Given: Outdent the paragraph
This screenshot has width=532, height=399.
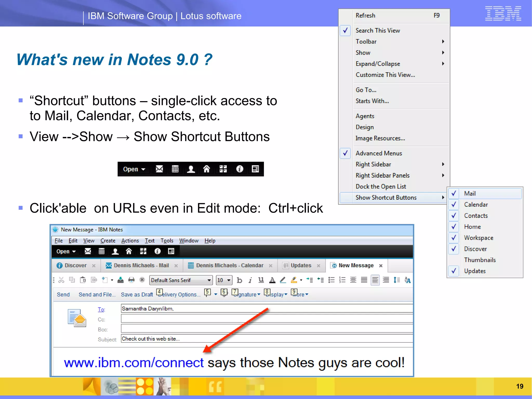Looking at the screenshot, I should click(x=320, y=280).
